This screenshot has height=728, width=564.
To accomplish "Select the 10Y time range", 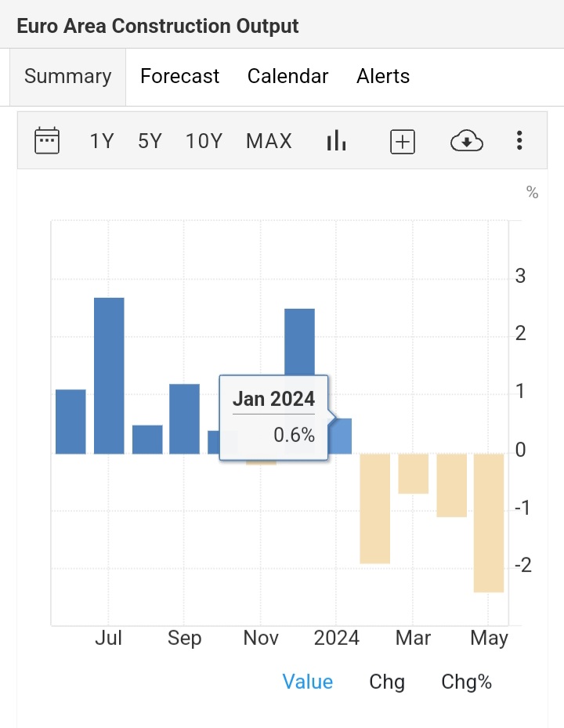I will pyautogui.click(x=204, y=141).
